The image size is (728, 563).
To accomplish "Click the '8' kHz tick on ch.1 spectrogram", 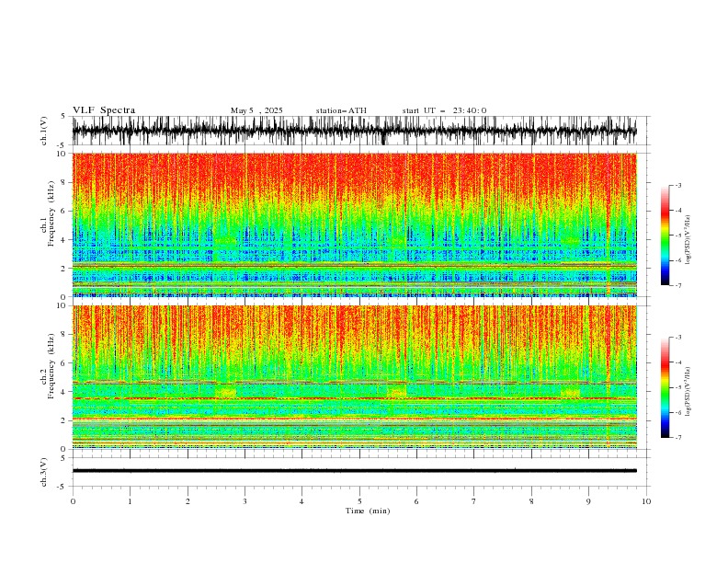I will pyautogui.click(x=64, y=182).
